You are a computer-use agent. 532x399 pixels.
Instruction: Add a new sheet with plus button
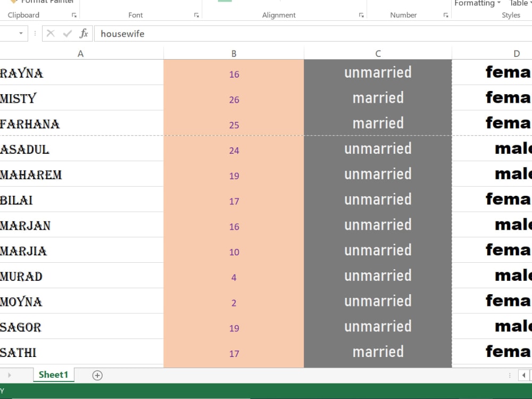click(97, 375)
